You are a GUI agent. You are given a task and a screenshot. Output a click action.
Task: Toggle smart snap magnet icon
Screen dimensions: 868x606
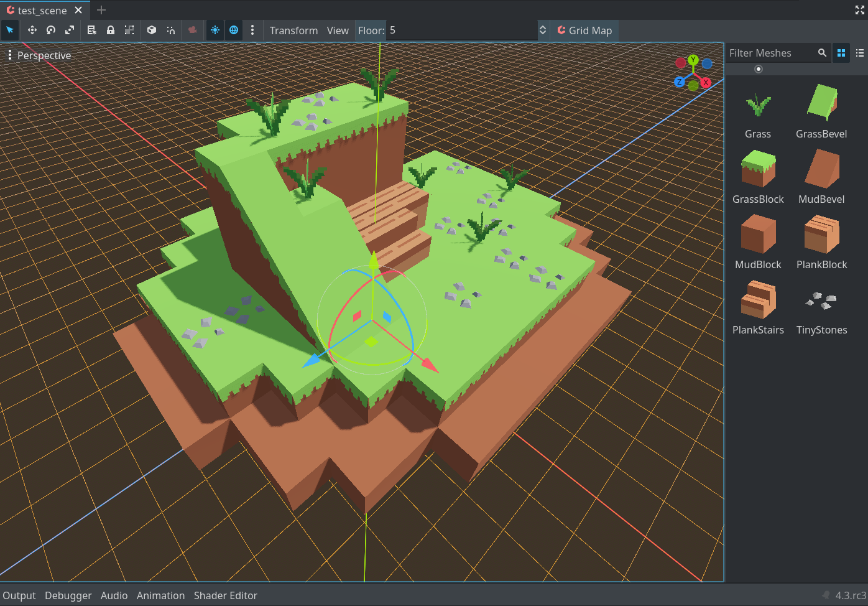tap(170, 30)
